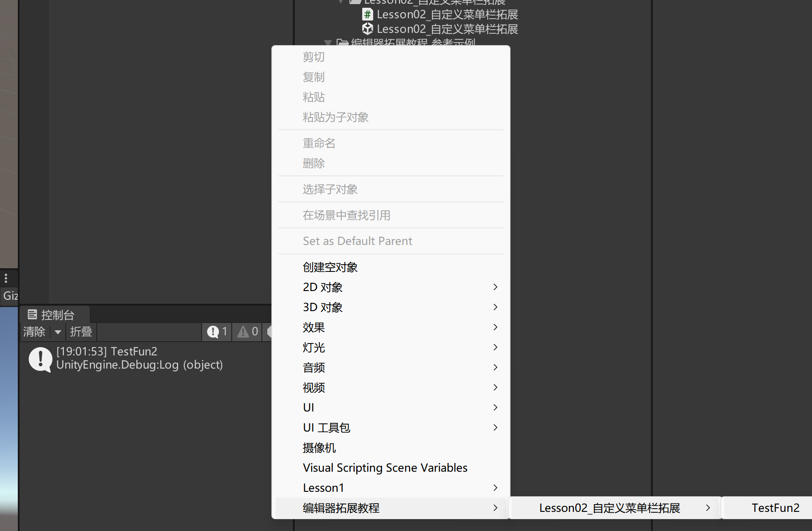The width and height of the screenshot is (812, 531).
Task: Open the dropdown arrow beside 清除
Action: tap(58, 332)
